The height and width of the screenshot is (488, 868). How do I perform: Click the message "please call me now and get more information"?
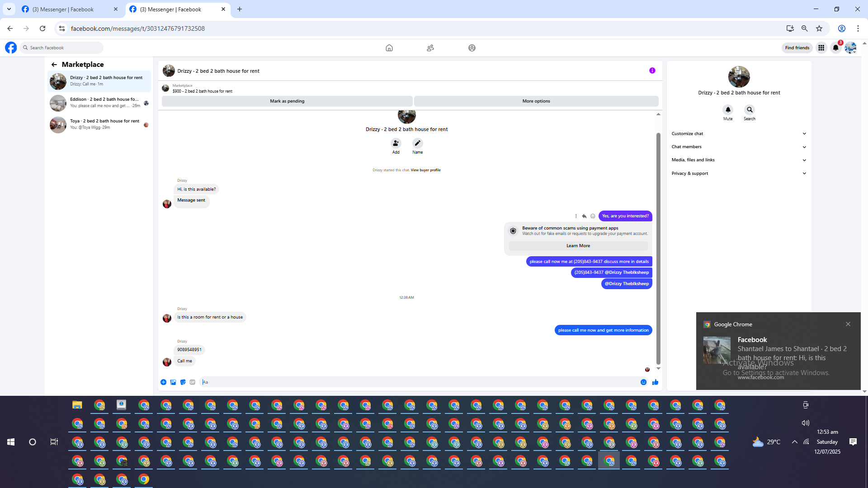click(603, 330)
